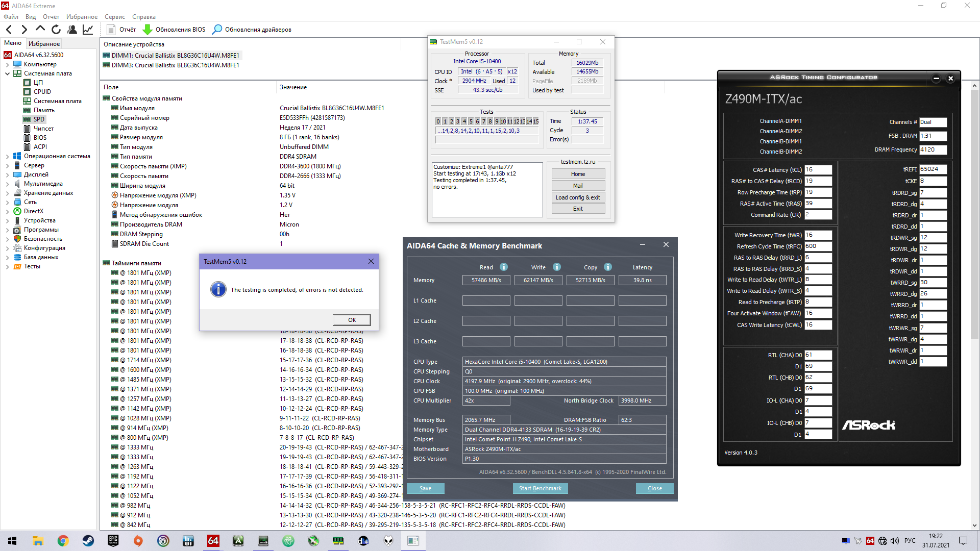This screenshot has height=551, width=980.
Task: Open the graph chart toolbar icon
Action: pyautogui.click(x=88, y=30)
